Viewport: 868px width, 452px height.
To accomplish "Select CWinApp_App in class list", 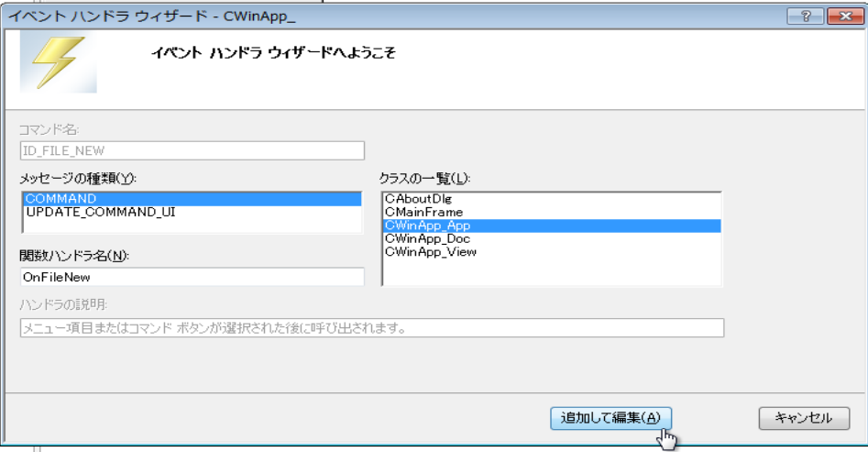I will coord(552,226).
